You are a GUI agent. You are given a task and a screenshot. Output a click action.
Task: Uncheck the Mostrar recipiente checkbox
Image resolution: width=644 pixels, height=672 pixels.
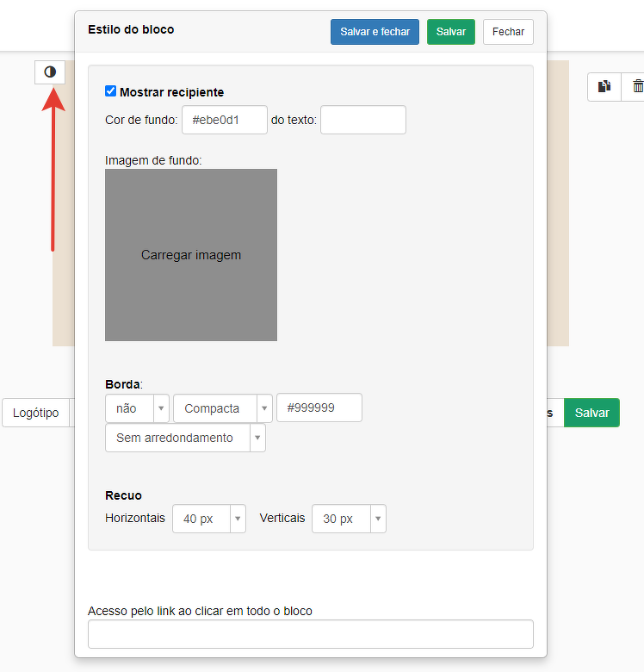point(111,91)
